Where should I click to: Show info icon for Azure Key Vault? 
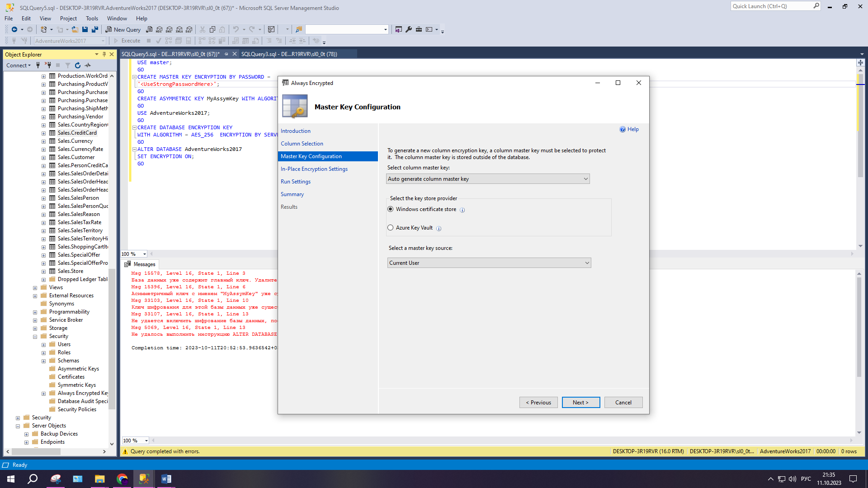coord(439,228)
